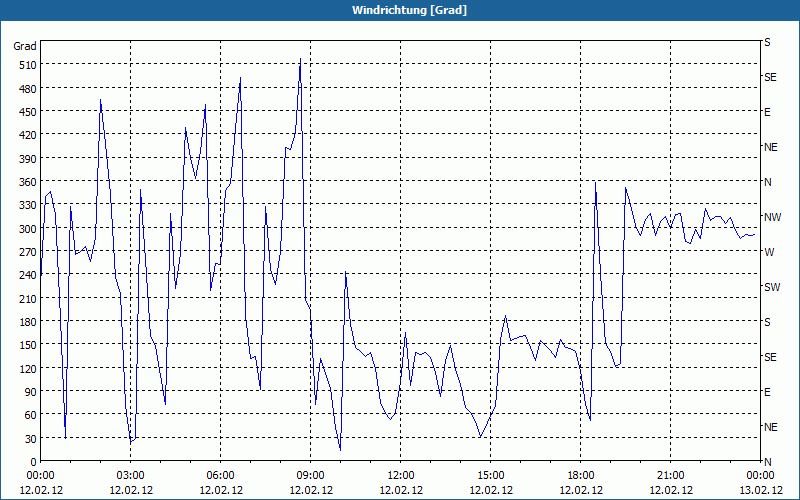Select the 150 y-axis value

point(28,345)
